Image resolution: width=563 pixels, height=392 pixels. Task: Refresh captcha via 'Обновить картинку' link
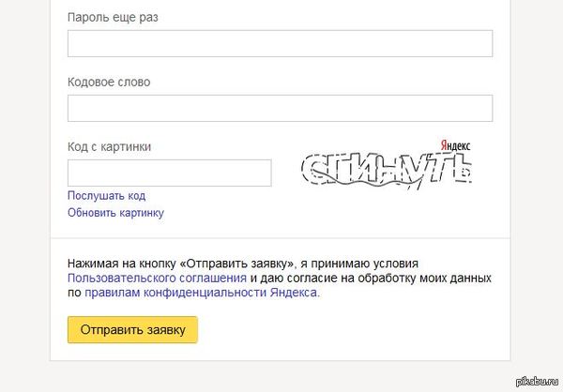click(115, 213)
